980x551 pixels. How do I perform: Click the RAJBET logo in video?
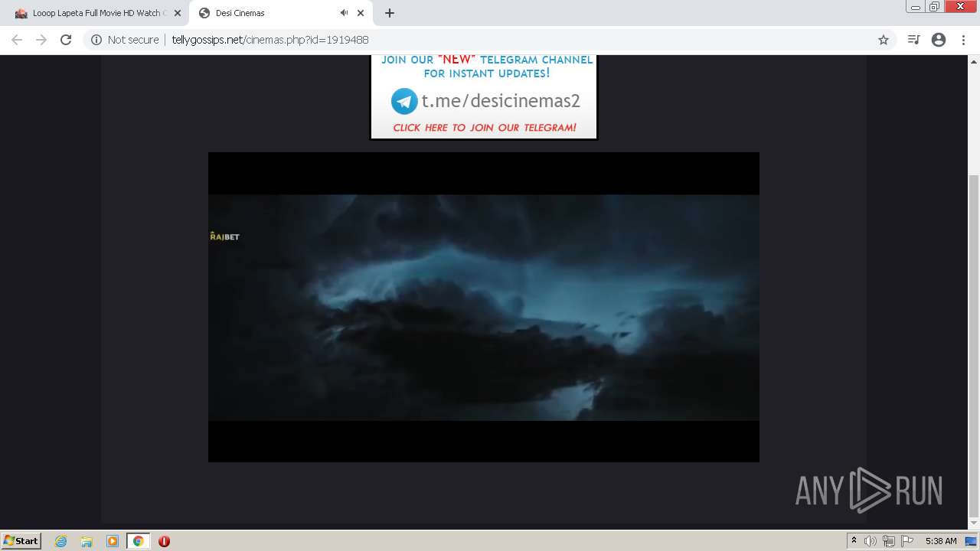pos(224,236)
